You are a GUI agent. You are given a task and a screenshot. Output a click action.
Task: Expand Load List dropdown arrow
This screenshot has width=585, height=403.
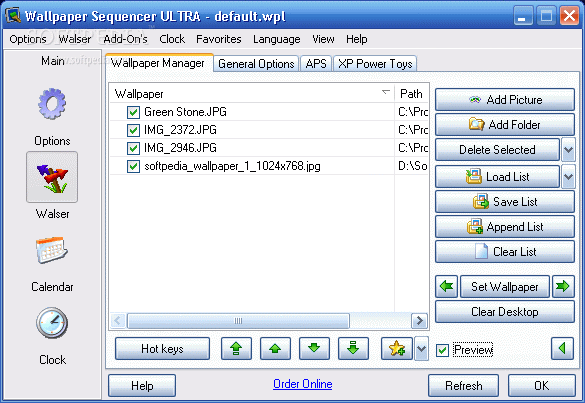click(568, 176)
